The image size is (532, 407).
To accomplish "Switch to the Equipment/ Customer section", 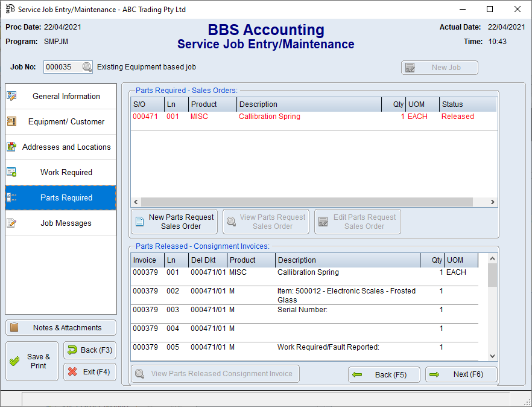I will pos(61,122).
